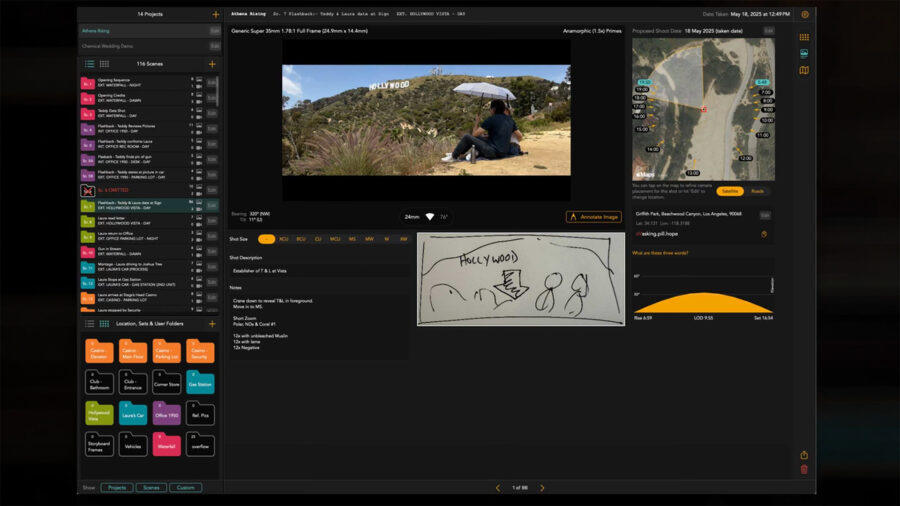This screenshot has width=900, height=506.
Task: Open grid view icon in right sidebar
Action: coord(804,37)
